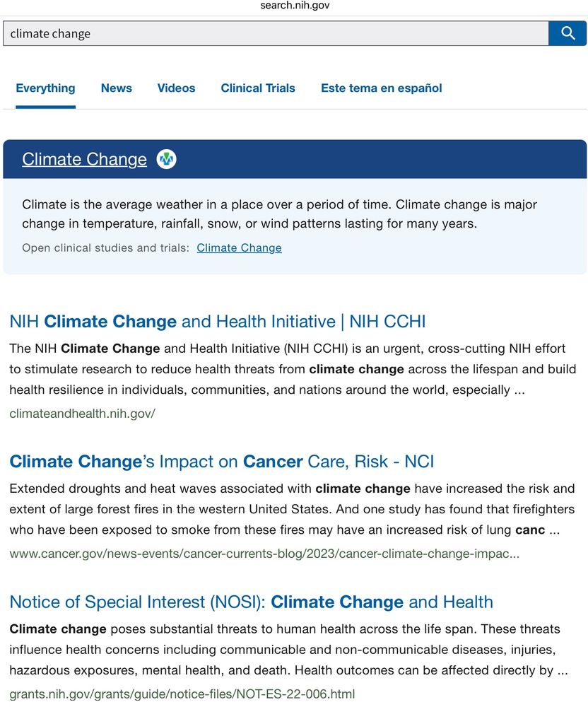The width and height of the screenshot is (588, 707).
Task: Click the MedlinePlus icon beside Climate Change
Action: [166, 159]
